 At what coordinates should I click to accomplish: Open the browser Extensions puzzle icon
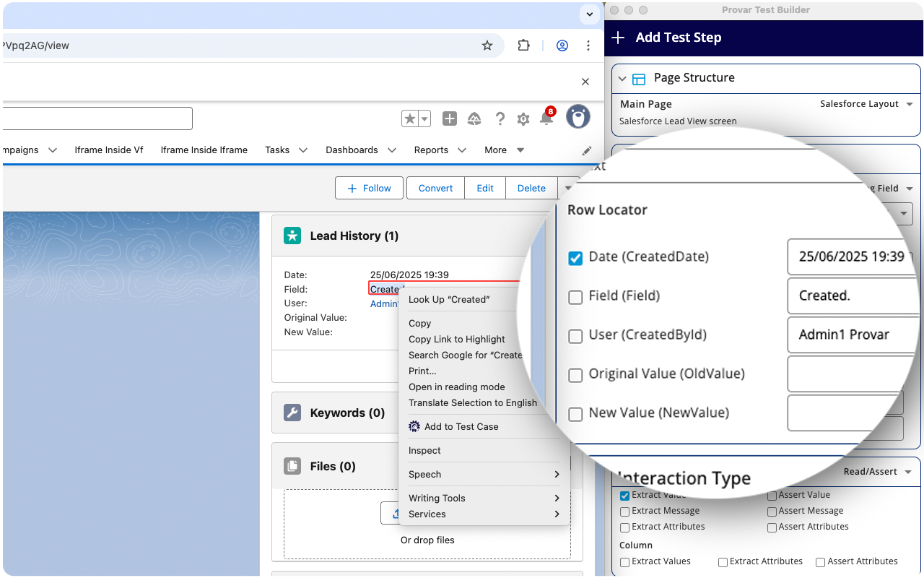524,46
